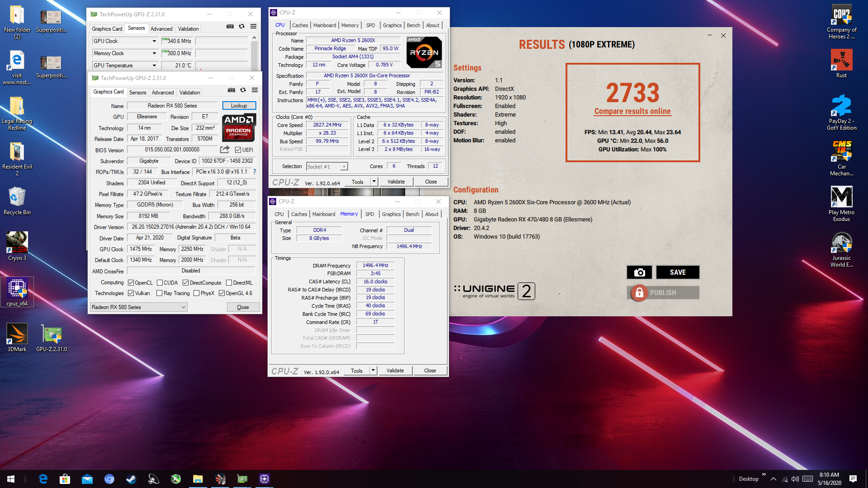
Task: Click refresh icon in front GPU-Z window
Action: [x=243, y=90]
